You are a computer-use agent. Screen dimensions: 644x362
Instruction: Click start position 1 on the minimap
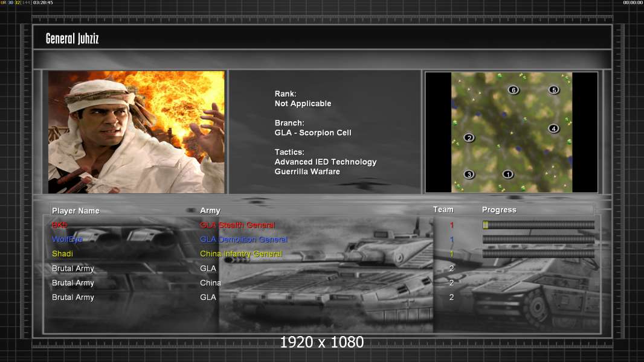(507, 174)
